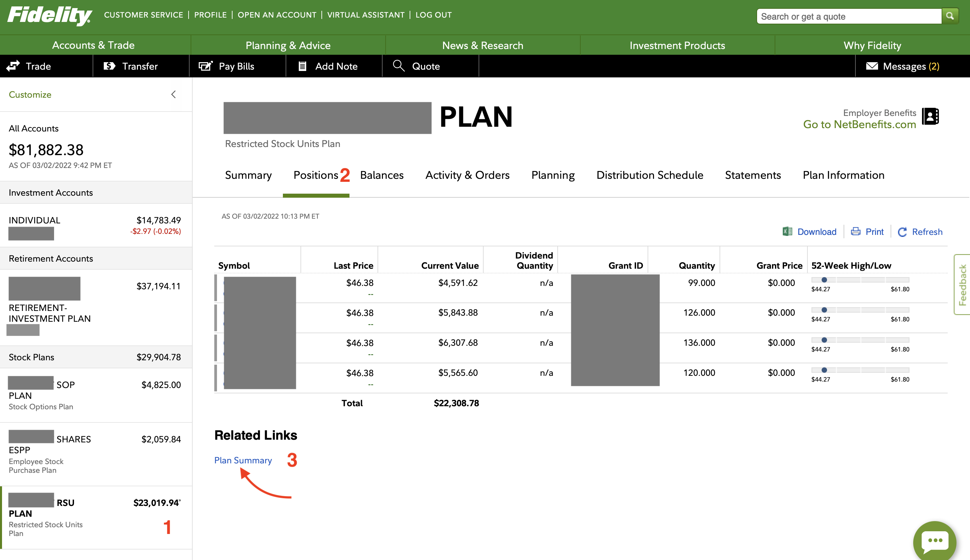Open the live chat bubble button
Screen dimensions: 970x560
click(x=935, y=540)
